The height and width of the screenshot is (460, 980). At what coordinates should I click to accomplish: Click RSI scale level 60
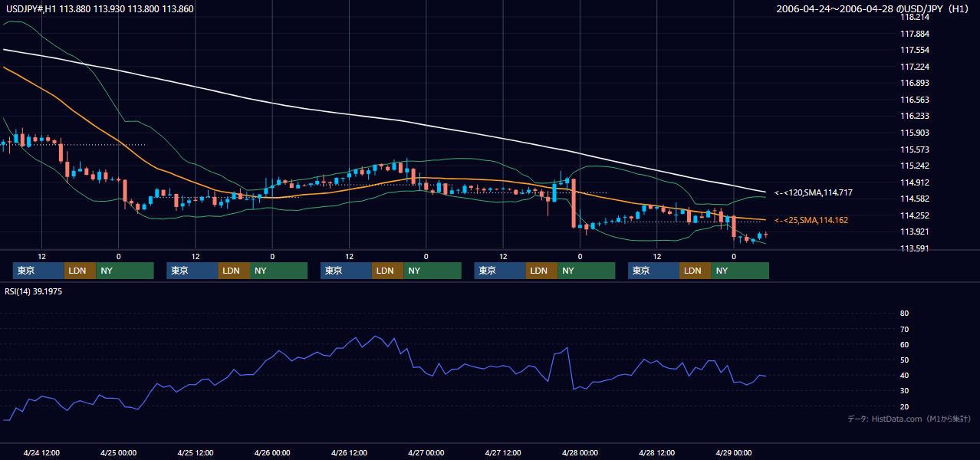904,344
